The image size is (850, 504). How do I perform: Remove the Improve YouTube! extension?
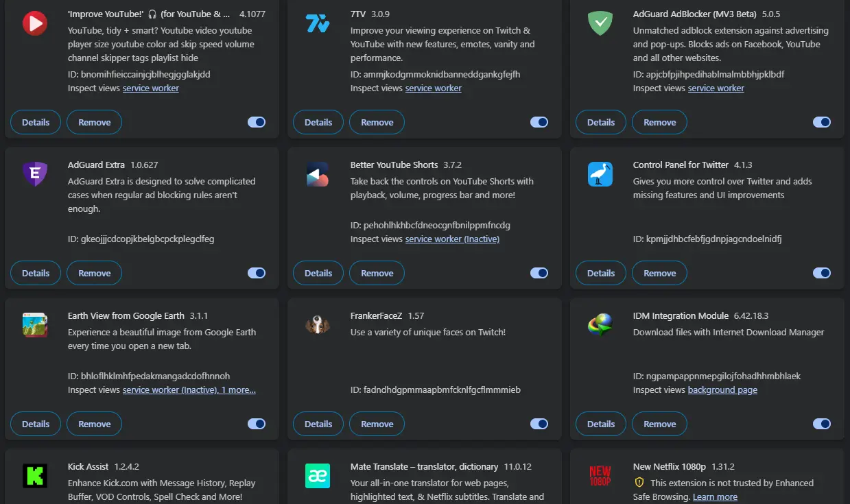click(x=94, y=122)
